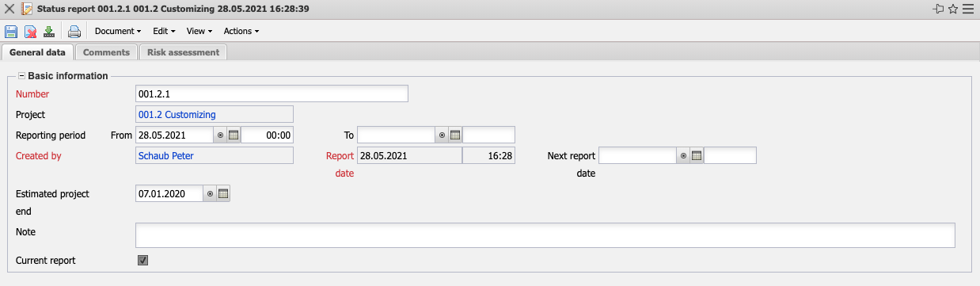The image size is (980, 286).
Task: Click the empty To date field
Action: point(396,135)
